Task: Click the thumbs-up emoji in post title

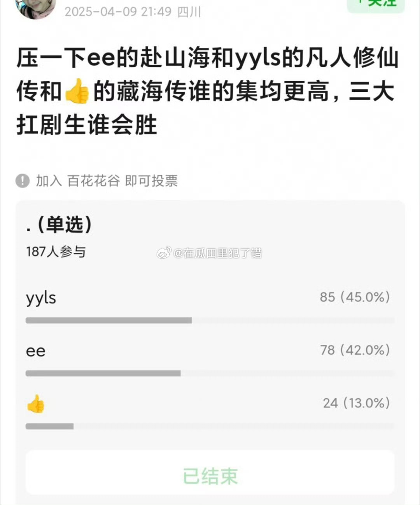Action: point(77,91)
